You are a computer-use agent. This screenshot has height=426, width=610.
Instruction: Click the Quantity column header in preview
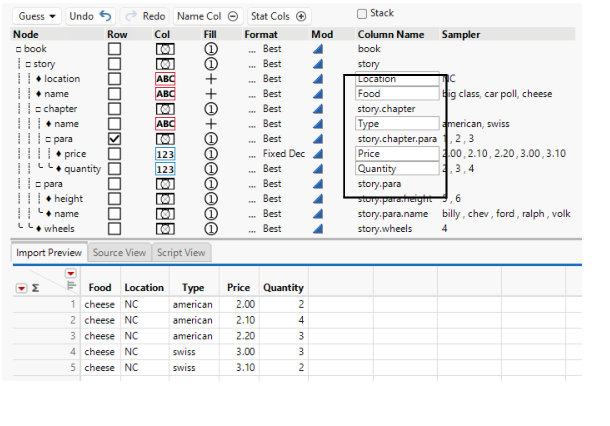coord(283,288)
